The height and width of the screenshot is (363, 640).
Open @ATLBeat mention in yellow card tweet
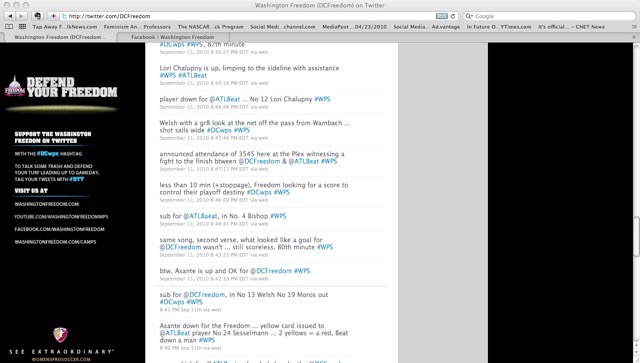175,333
